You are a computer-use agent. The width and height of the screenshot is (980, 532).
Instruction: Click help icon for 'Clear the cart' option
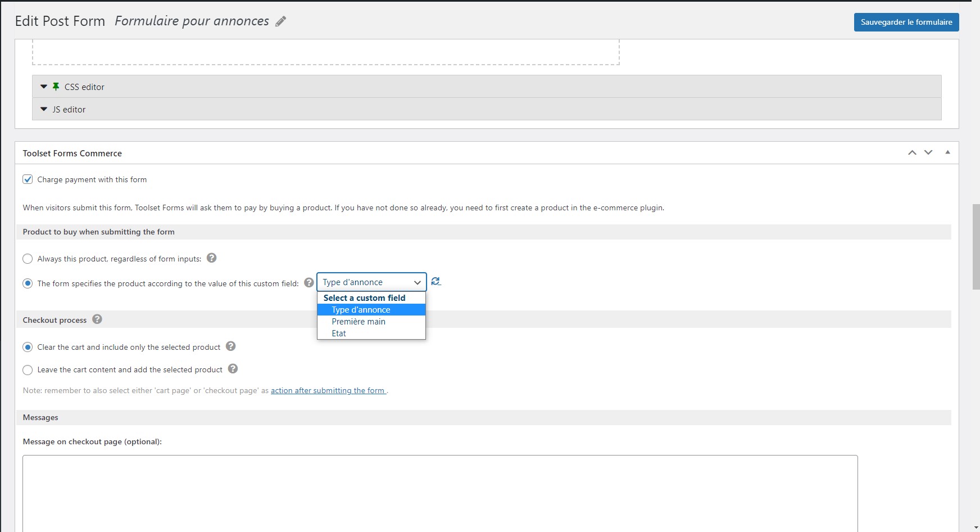coord(230,346)
